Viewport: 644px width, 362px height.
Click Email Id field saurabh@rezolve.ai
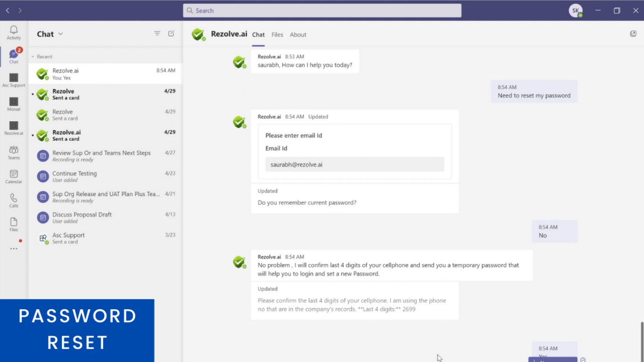(x=355, y=165)
